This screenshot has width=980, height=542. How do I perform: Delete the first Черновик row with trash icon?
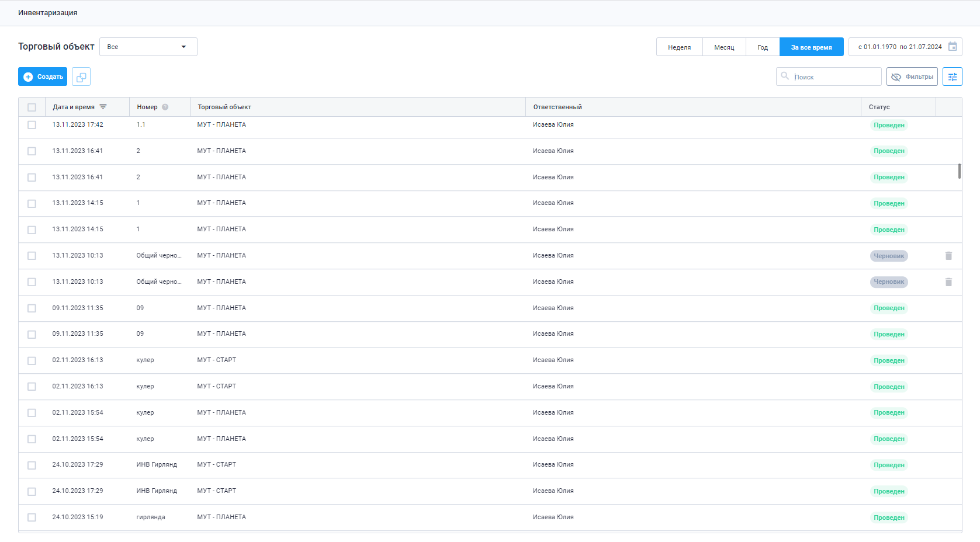(948, 256)
